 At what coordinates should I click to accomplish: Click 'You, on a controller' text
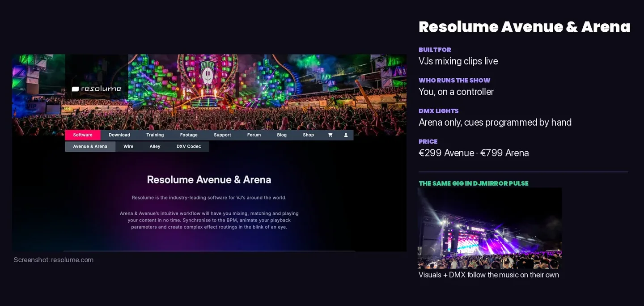pos(456,92)
